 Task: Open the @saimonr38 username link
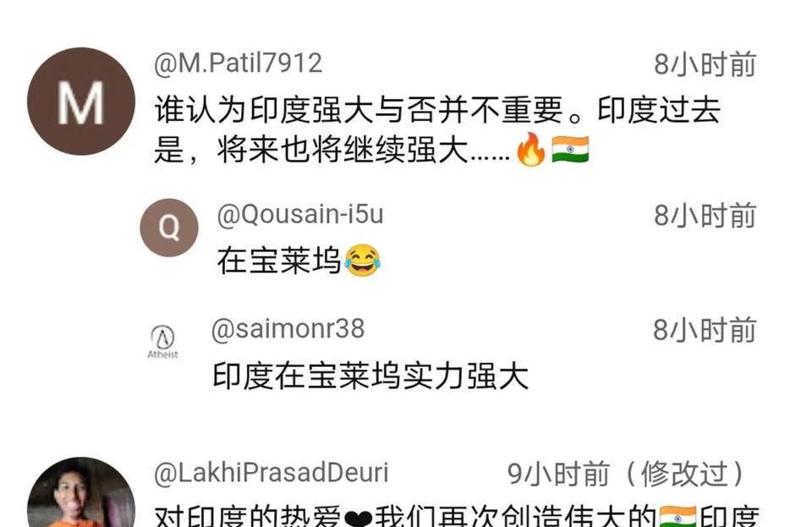pos(288,329)
